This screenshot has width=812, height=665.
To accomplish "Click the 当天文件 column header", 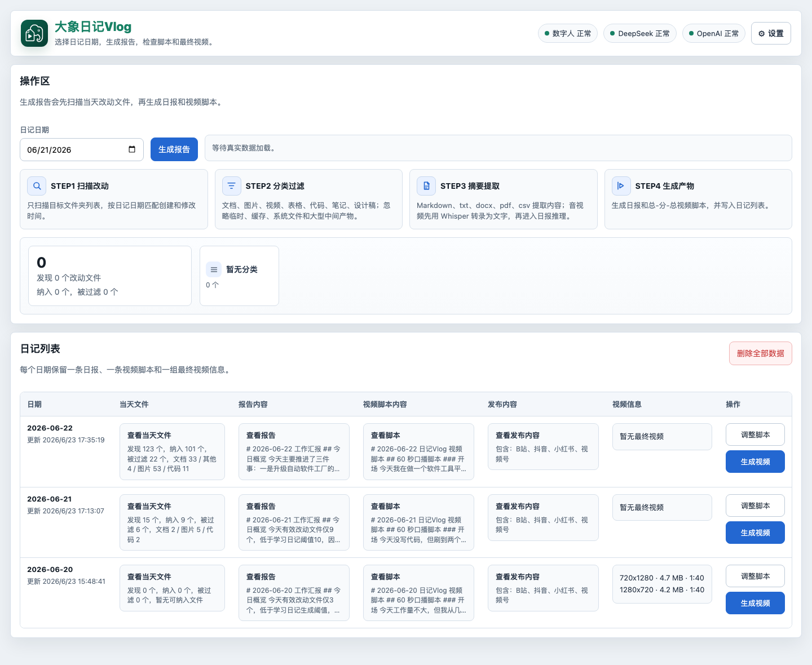I will [x=134, y=404].
